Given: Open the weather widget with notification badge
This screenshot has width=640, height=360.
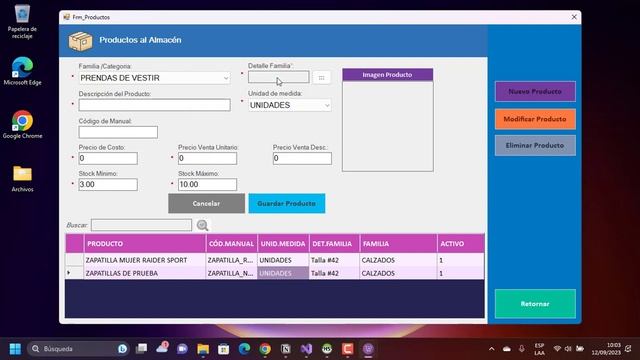Looking at the screenshot, I should point(162,348).
